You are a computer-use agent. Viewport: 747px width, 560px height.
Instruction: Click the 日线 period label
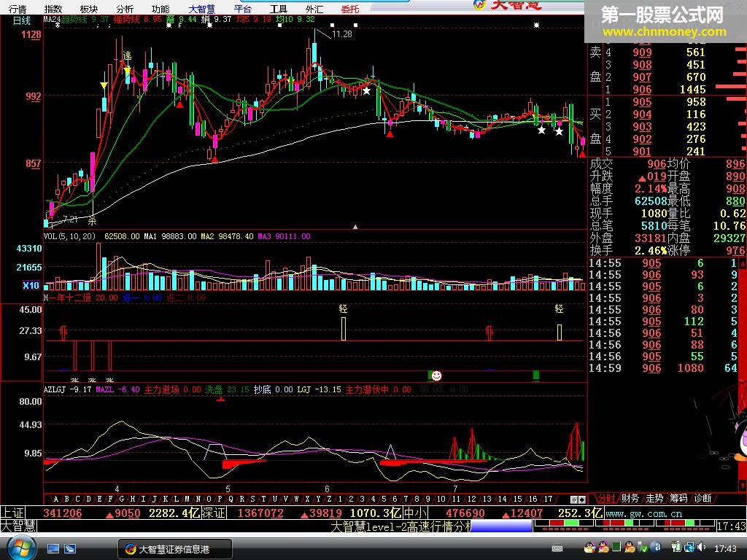pos(22,20)
